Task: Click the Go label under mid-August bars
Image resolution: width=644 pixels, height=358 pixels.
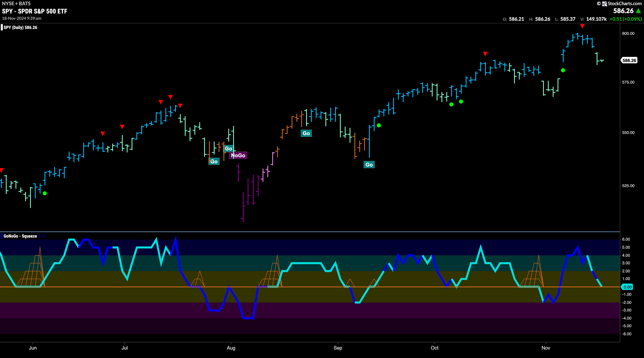Action: [x=306, y=133]
